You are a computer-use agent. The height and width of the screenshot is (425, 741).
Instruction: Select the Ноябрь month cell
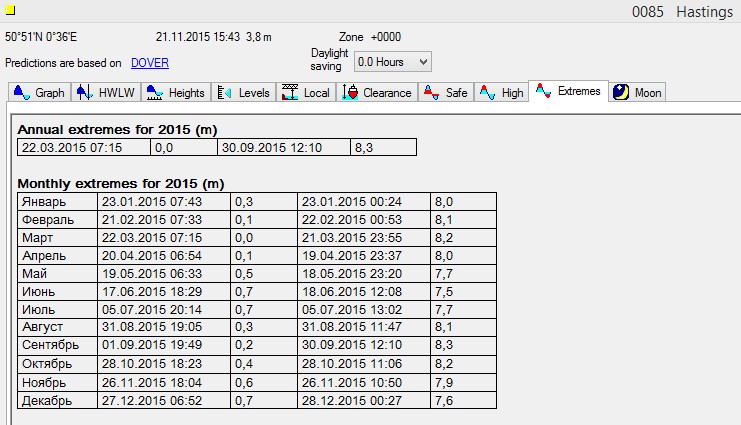click(x=57, y=382)
